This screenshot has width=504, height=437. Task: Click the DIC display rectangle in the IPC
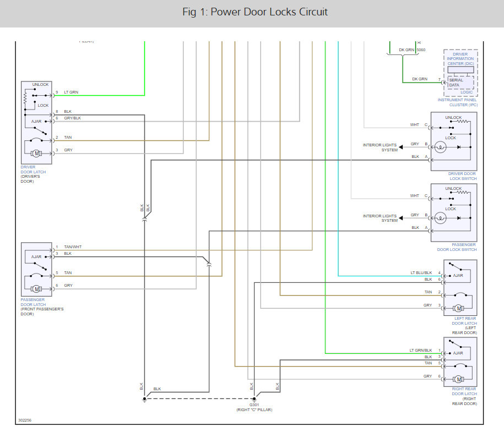point(460,70)
